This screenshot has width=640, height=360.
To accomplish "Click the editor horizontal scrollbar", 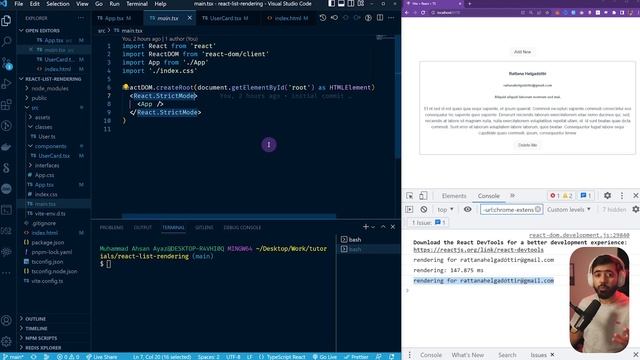I will coord(229,216).
